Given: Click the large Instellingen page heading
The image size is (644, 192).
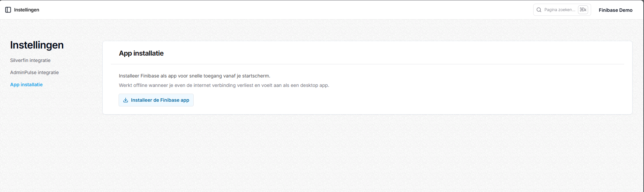Looking at the screenshot, I should point(37,45).
